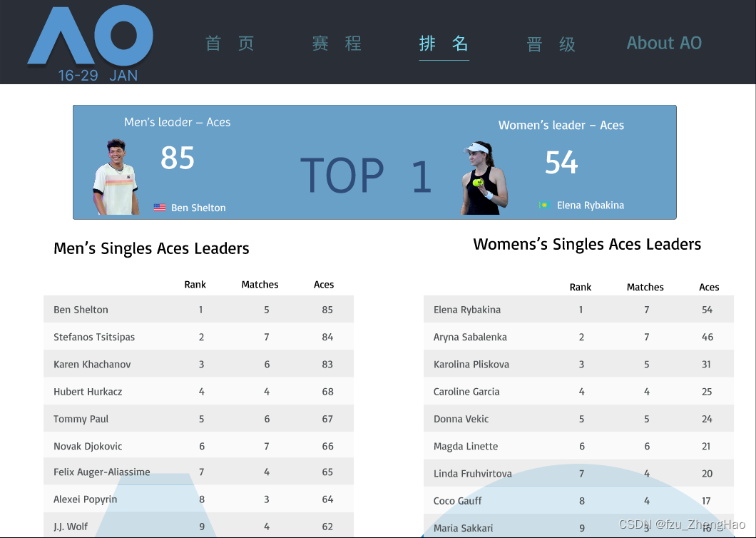
Task: Click the Women's leader – Aces label
Action: pos(561,126)
